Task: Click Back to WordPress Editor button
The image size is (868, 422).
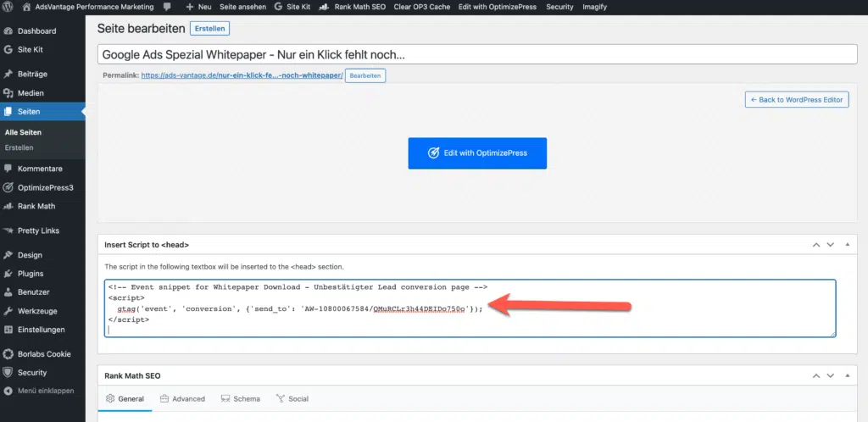Action: [797, 99]
